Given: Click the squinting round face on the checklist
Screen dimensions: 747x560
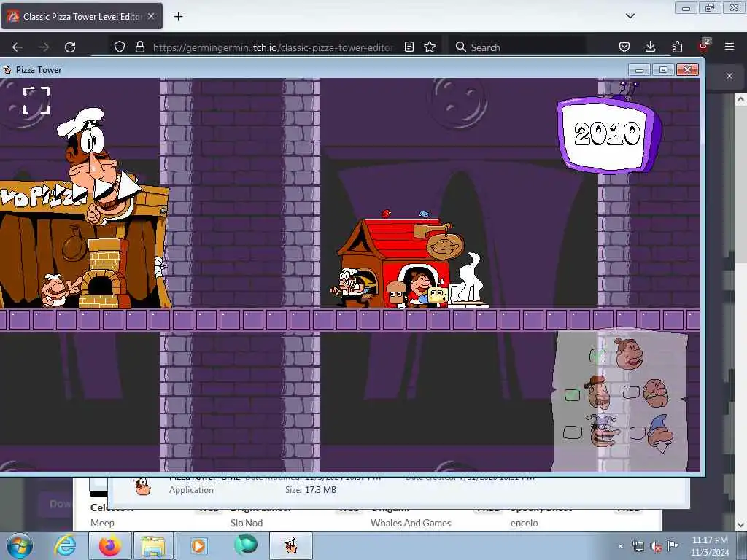Looking at the screenshot, I should 656,393.
